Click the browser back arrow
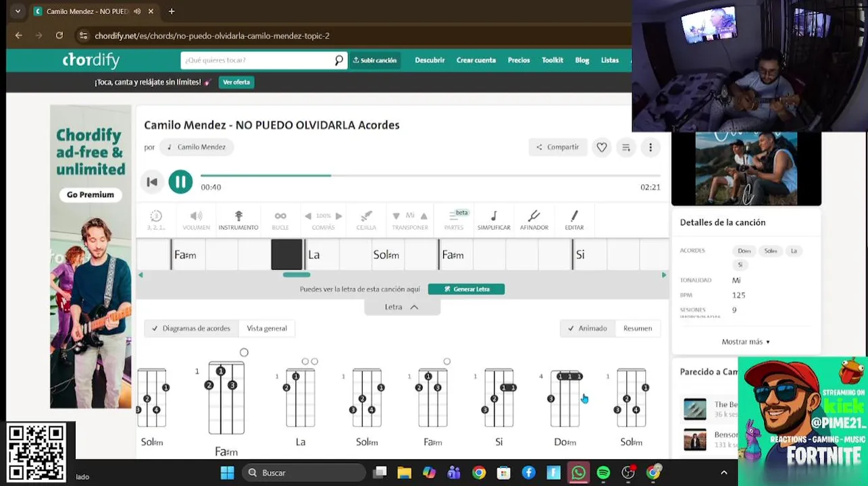Image resolution: width=868 pixels, height=486 pixels. (x=18, y=36)
